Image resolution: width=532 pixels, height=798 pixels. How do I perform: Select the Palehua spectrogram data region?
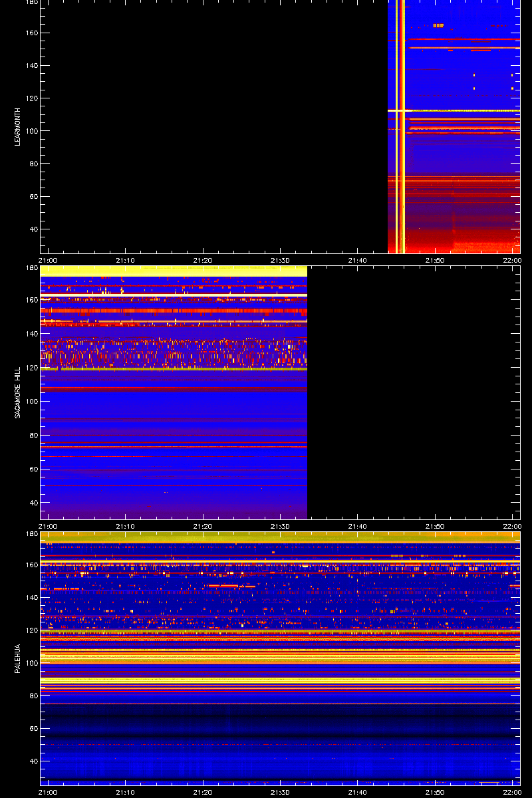point(280,658)
